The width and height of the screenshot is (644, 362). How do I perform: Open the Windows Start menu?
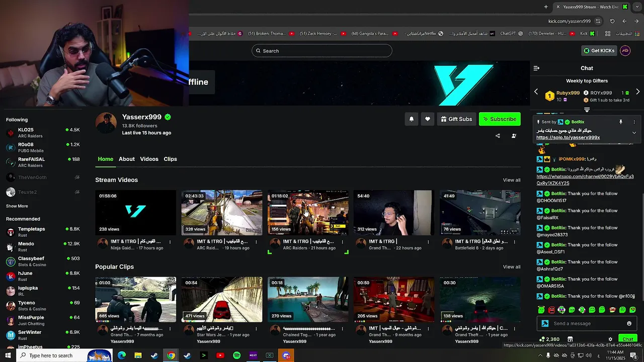(x=8, y=355)
